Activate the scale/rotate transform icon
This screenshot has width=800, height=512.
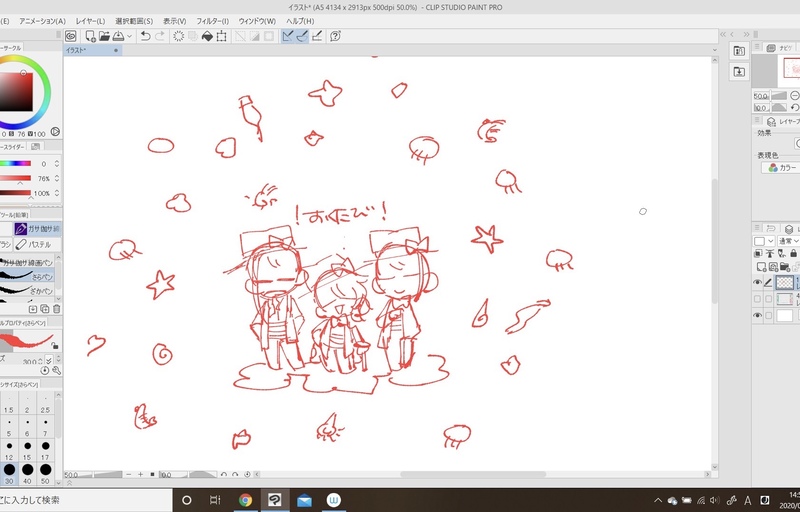[x=221, y=36]
